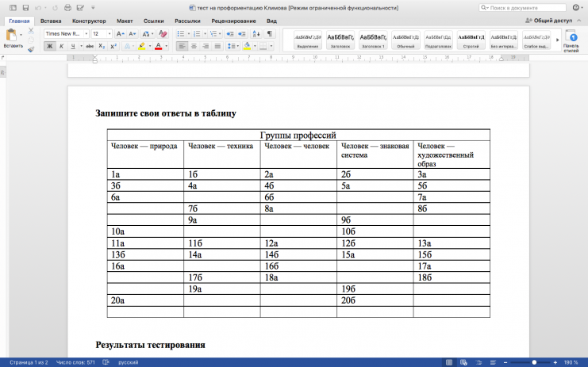
Task: Click the Вставить paste button
Action: tap(13, 40)
